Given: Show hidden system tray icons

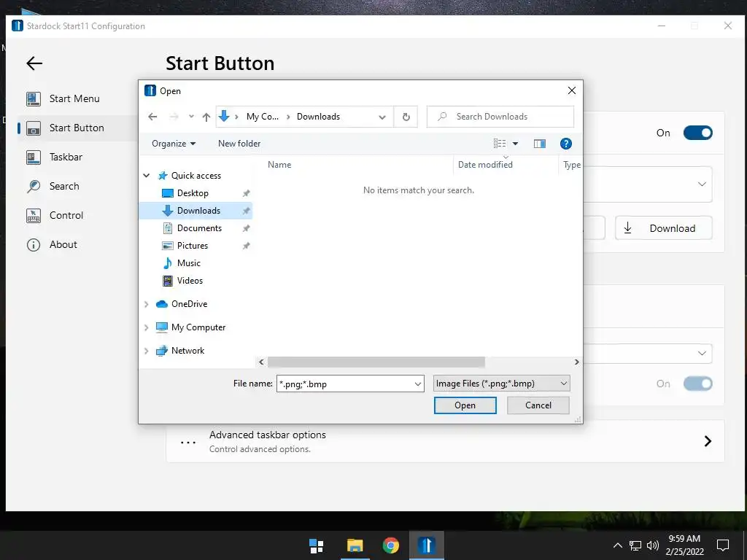Looking at the screenshot, I should pyautogui.click(x=617, y=545).
